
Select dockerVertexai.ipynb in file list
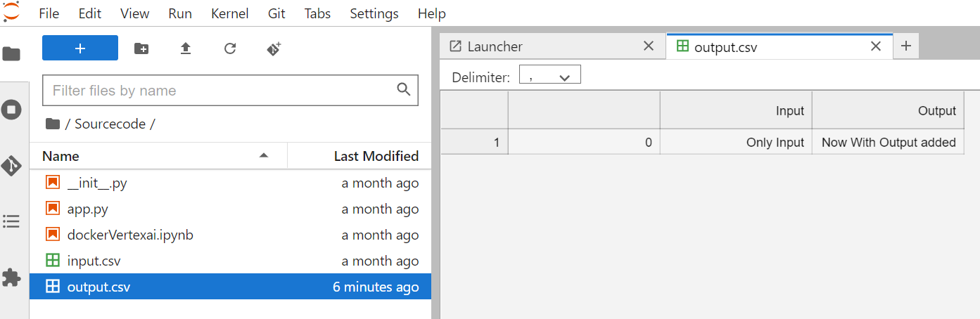130,235
